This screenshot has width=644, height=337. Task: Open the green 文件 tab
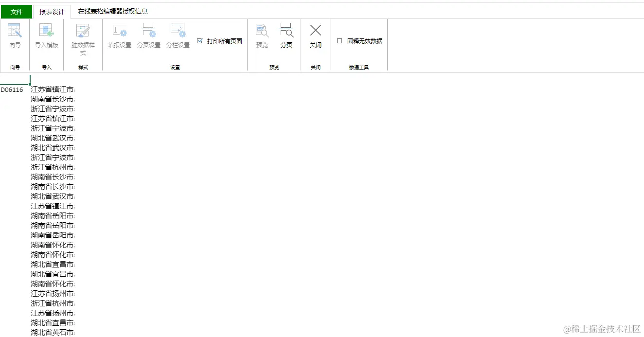coord(17,12)
